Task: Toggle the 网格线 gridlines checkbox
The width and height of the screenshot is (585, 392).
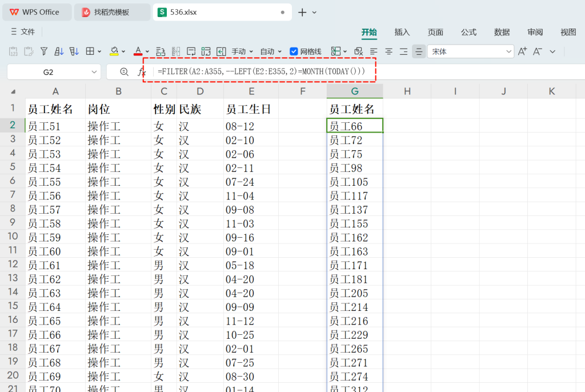Action: tap(294, 51)
